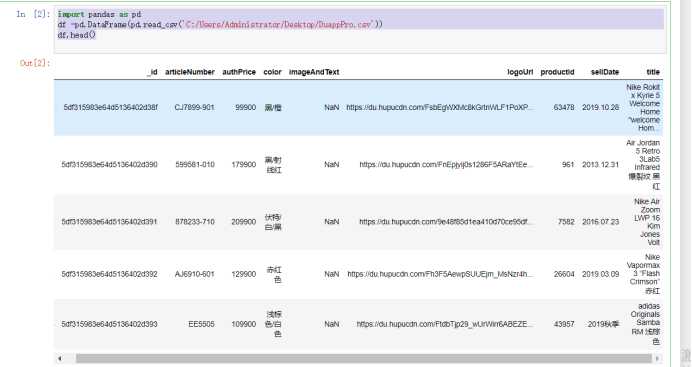The height and width of the screenshot is (367, 692).
Task: Click sellDate 2016.07.23
Action: click(600, 222)
